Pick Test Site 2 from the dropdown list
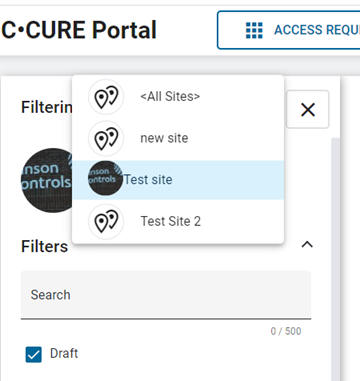This screenshot has height=381, width=360. (x=178, y=221)
